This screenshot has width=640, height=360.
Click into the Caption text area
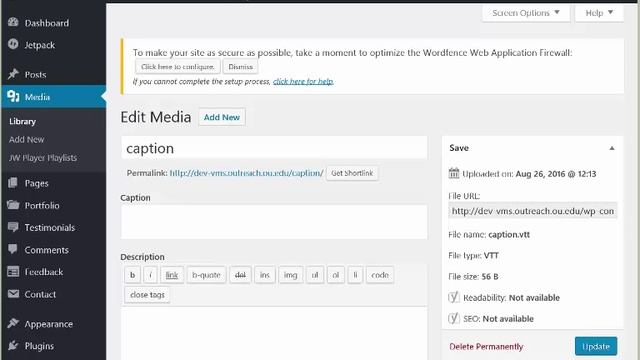(274, 222)
